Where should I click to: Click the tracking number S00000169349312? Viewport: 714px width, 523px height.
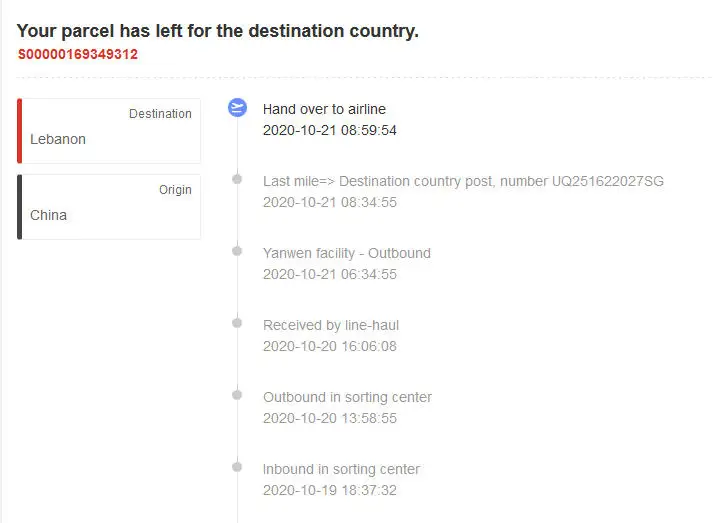coord(78,54)
